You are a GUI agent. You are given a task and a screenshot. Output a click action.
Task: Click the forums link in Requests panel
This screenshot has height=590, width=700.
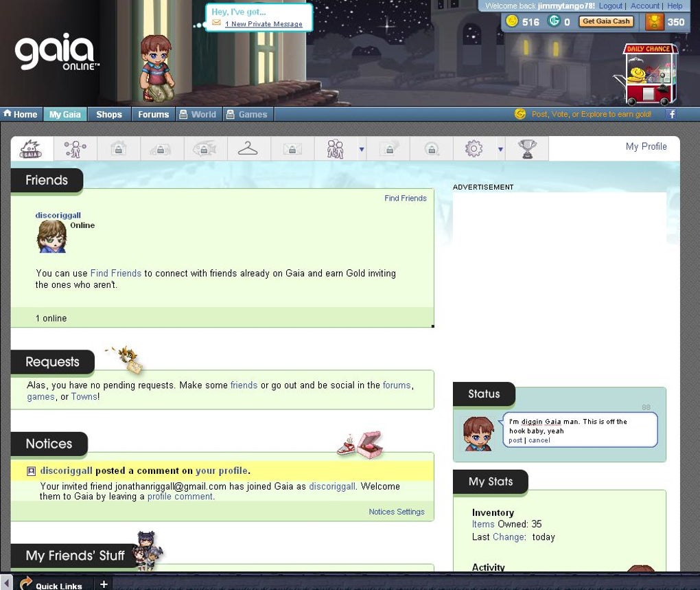coord(397,385)
